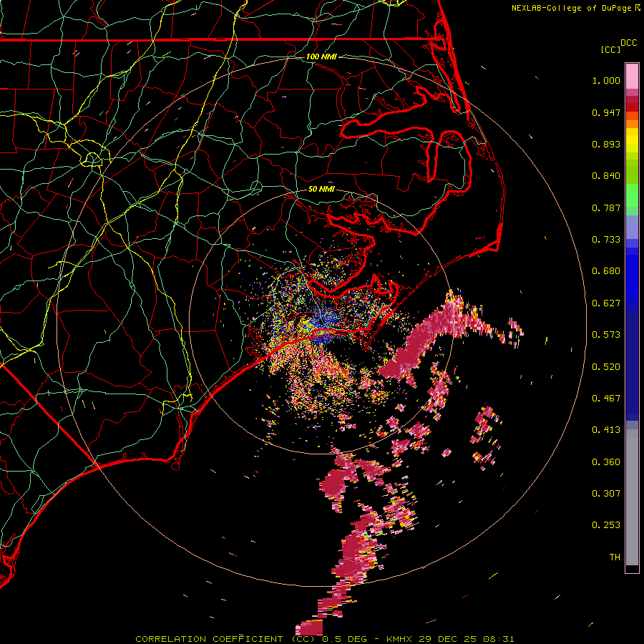Select the 0.573 legend value

click(x=606, y=335)
